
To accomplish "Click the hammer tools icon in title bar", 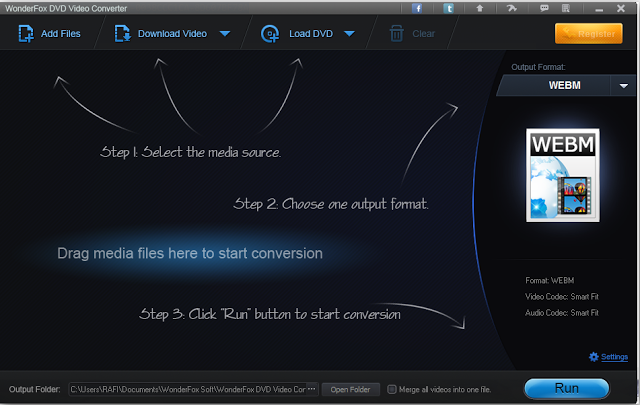I will point(512,8).
